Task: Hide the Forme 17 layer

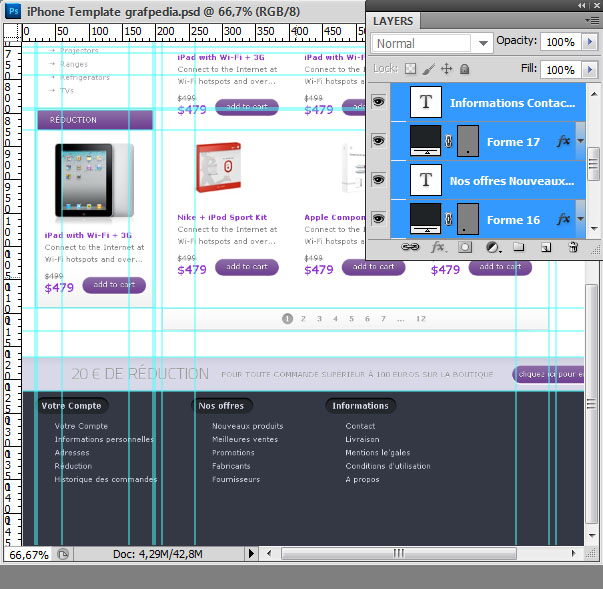Action: point(378,141)
